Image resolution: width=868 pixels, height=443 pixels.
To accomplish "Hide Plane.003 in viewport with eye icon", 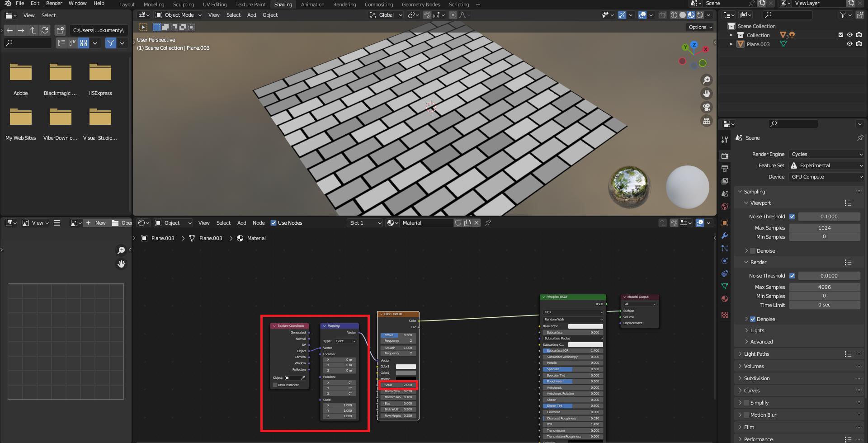I will 849,44.
